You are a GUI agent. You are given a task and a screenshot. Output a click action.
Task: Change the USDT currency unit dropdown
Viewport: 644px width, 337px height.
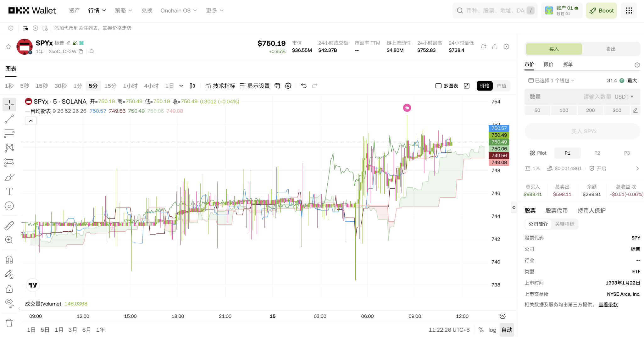[624, 97]
